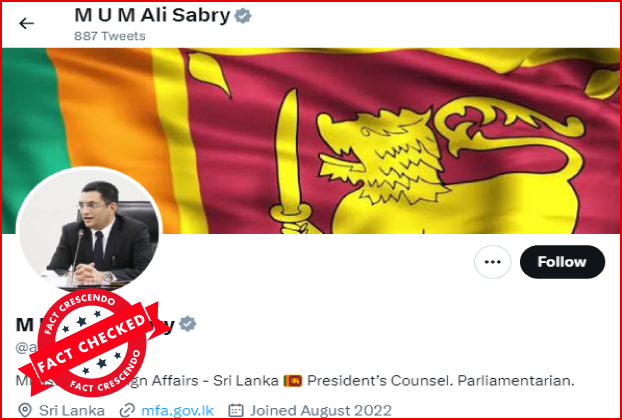Click the calendar icon beside Joined date
This screenshot has width=622, height=420.
tap(236, 410)
